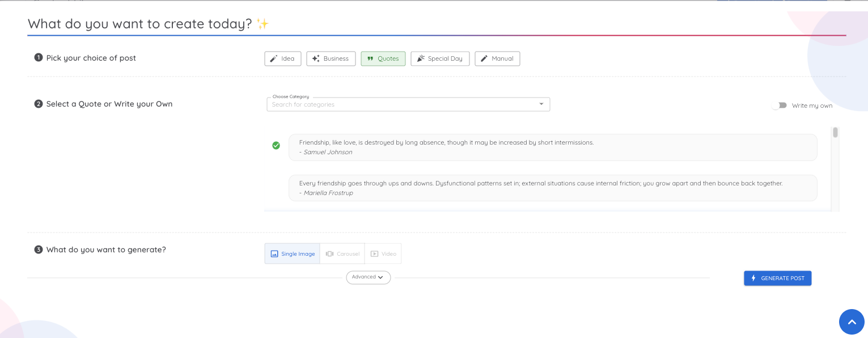
Task: Click the quotes list scrollbar thumb
Action: (835, 133)
